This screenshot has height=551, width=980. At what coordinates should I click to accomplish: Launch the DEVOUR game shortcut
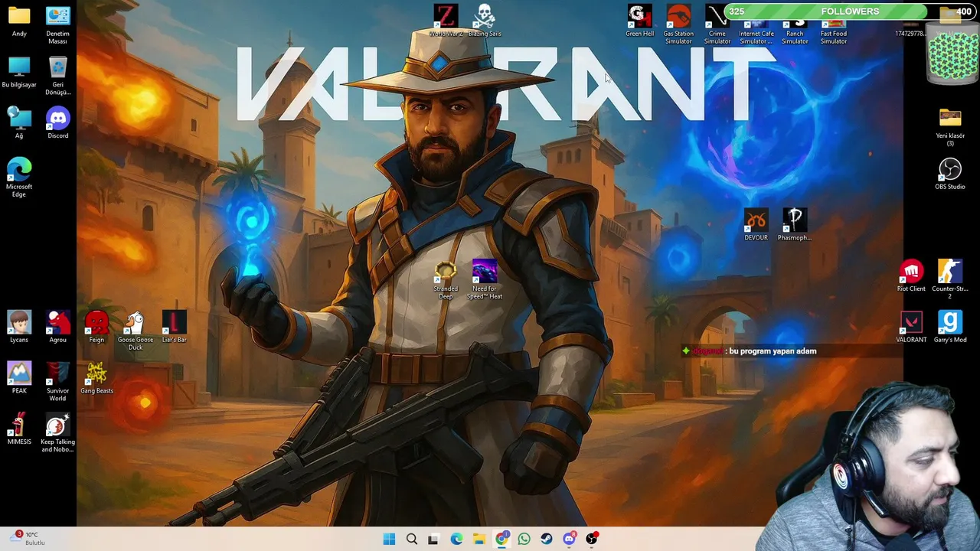coord(756,225)
